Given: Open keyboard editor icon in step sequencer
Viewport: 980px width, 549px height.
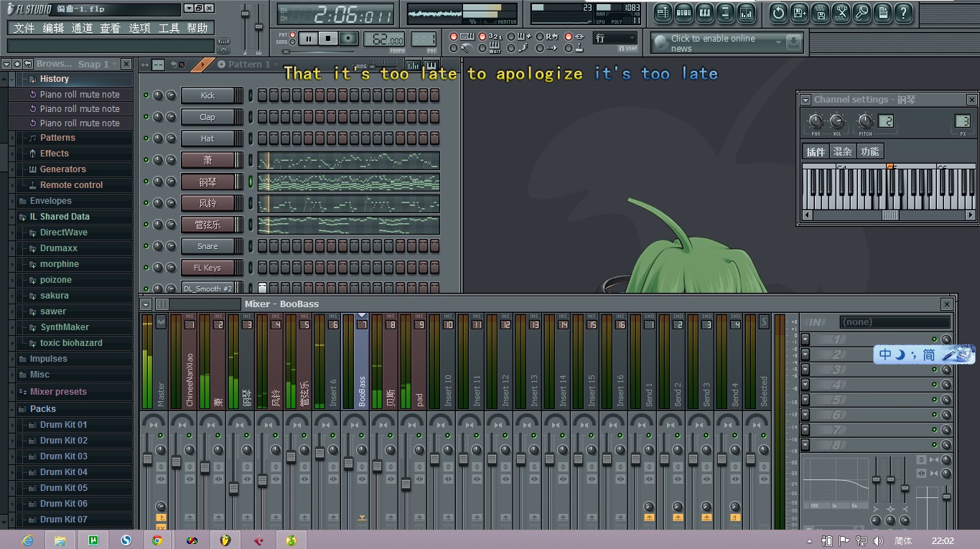Looking at the screenshot, I should [x=432, y=66].
